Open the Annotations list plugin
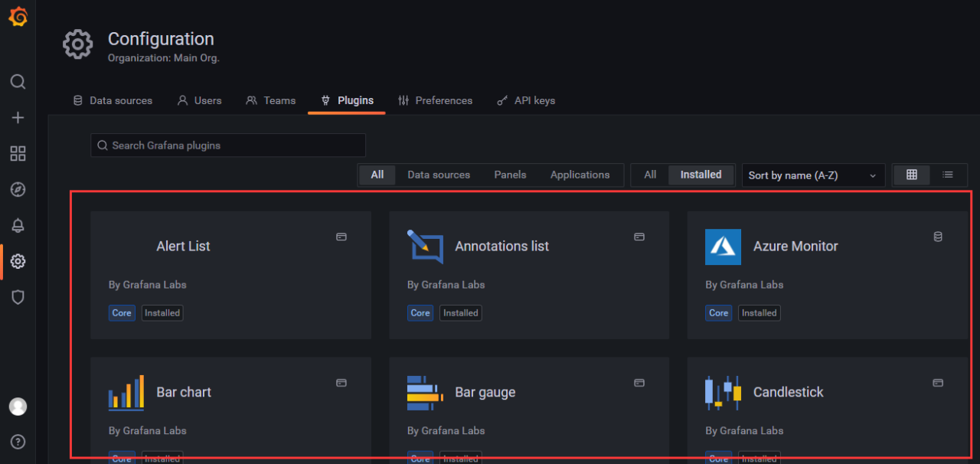980x464 pixels. [x=529, y=276]
